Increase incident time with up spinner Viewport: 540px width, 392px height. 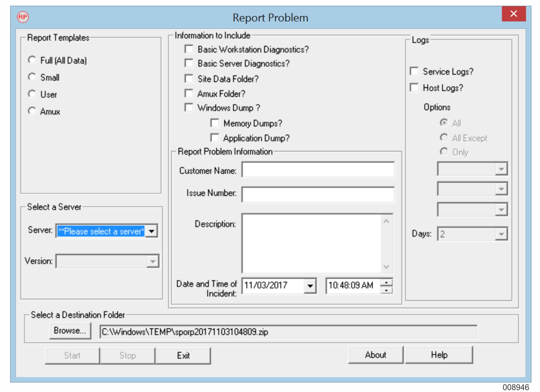pyautogui.click(x=386, y=282)
